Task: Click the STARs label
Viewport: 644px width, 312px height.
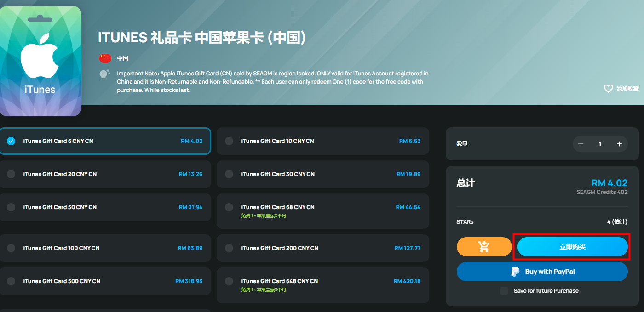Action: pyautogui.click(x=465, y=222)
